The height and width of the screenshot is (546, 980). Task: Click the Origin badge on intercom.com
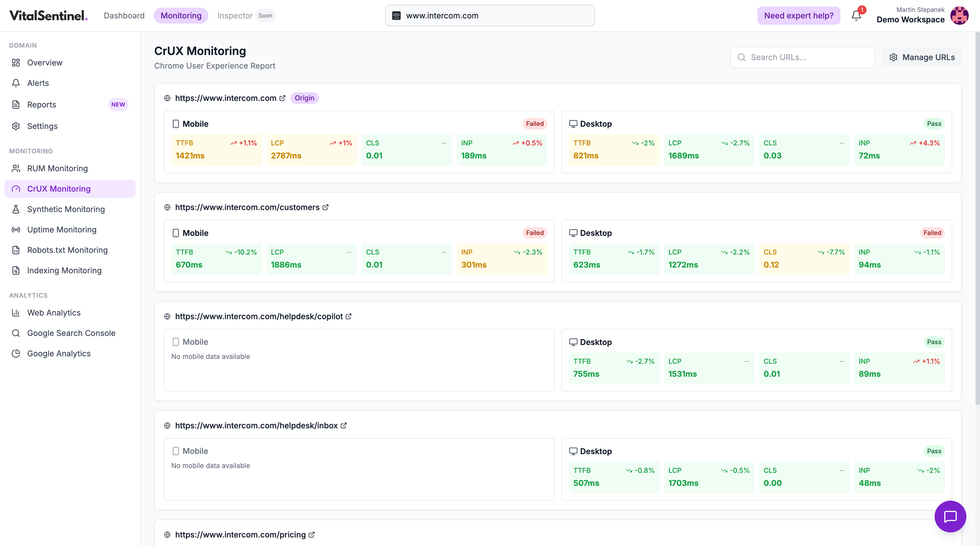304,98
